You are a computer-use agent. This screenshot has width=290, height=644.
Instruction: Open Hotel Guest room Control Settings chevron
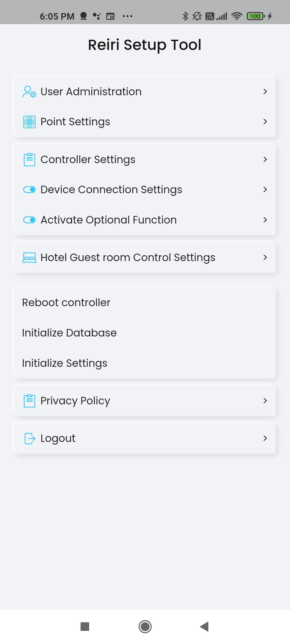(x=265, y=257)
